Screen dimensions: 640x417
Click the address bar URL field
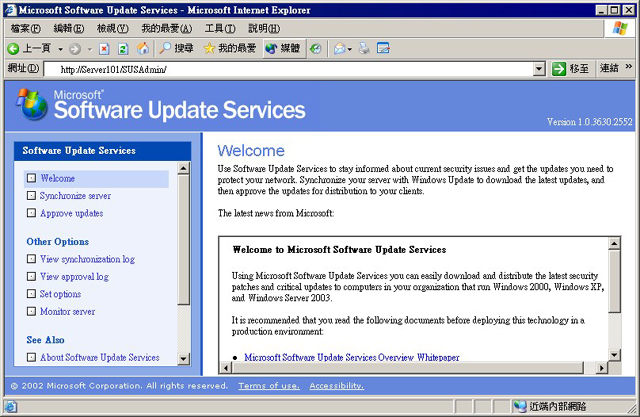click(288, 69)
